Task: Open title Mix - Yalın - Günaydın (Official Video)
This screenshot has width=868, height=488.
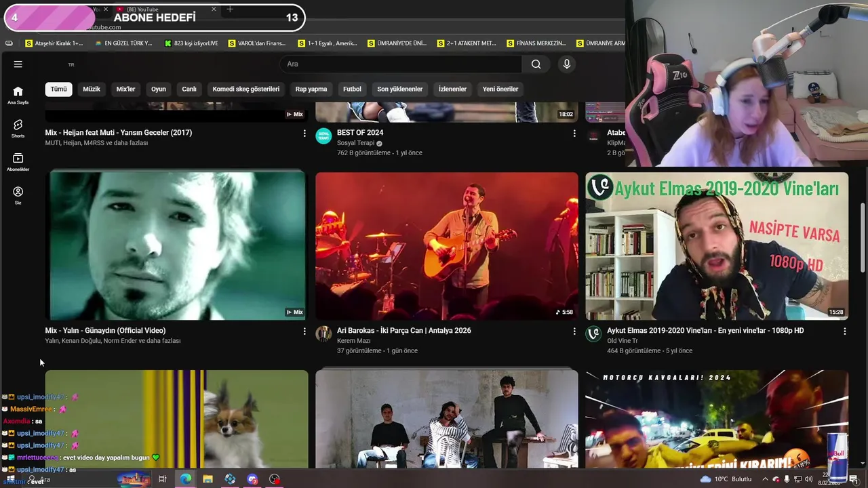Action: [105, 331]
